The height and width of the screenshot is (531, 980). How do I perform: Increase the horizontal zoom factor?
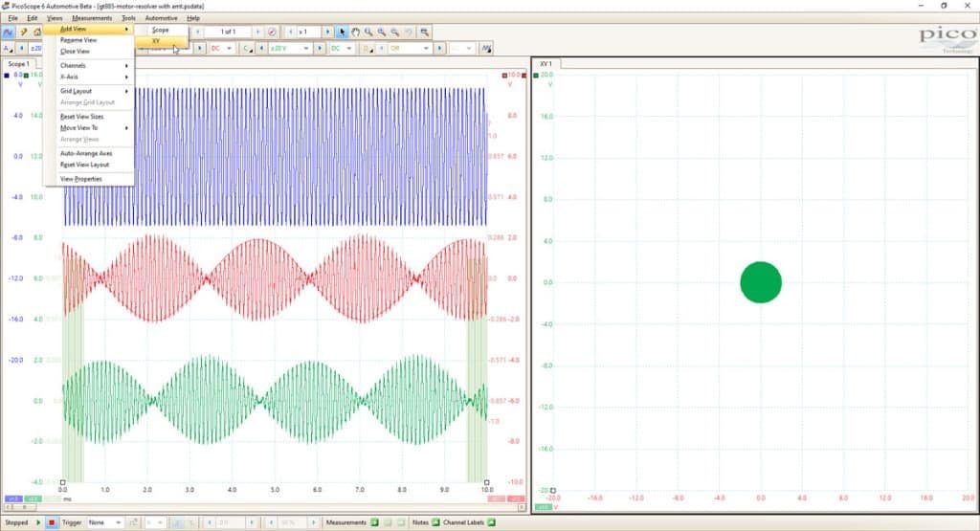tap(327, 32)
